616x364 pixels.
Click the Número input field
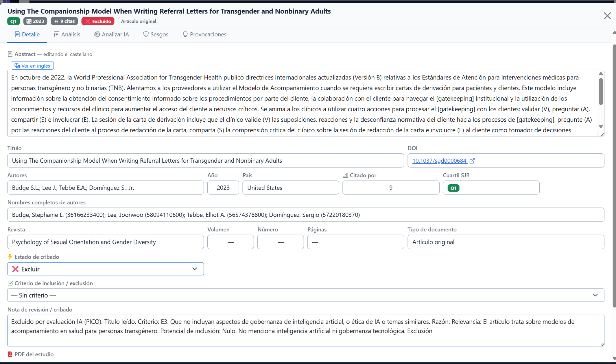[x=281, y=242]
